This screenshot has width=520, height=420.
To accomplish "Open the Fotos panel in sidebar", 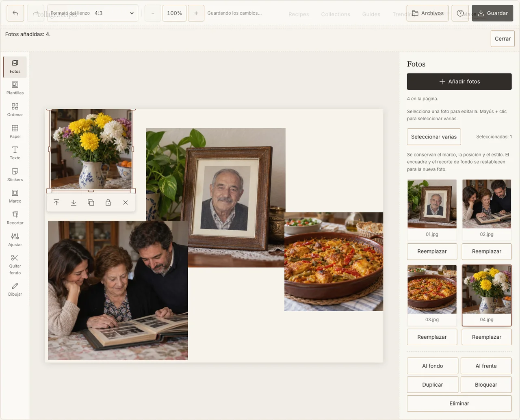I will point(15,67).
